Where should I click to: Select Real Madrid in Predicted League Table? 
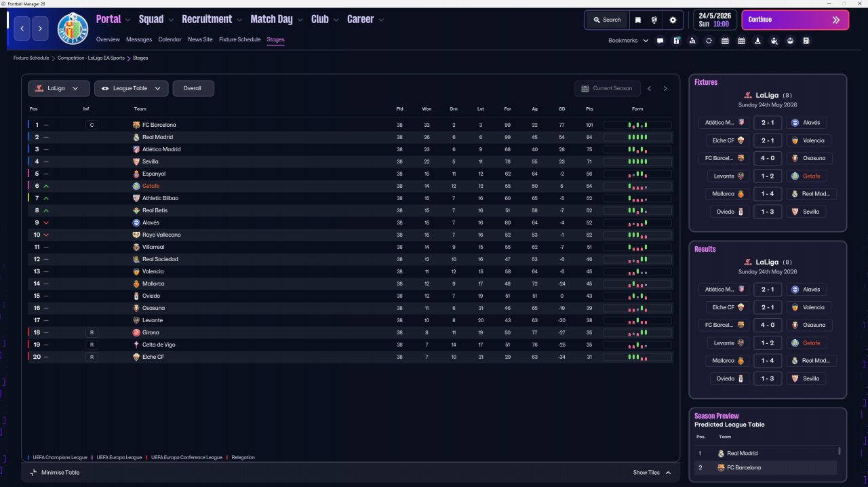(743, 453)
